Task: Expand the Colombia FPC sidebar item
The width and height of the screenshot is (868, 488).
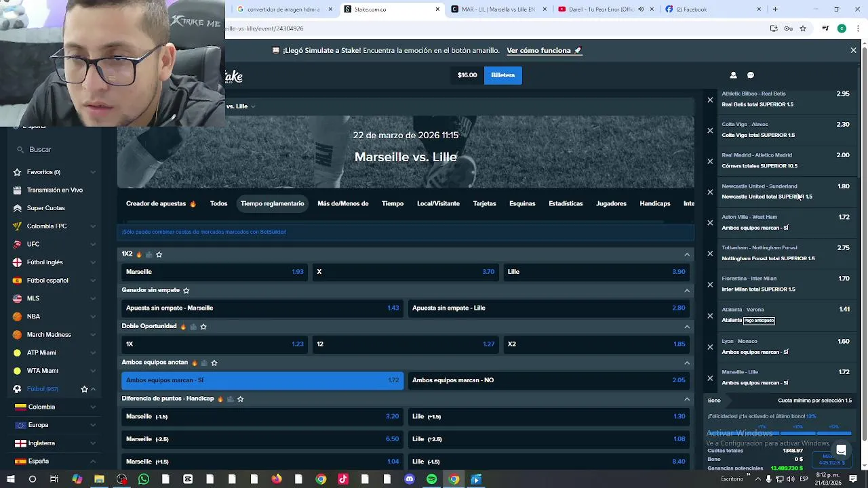Action: tap(93, 226)
